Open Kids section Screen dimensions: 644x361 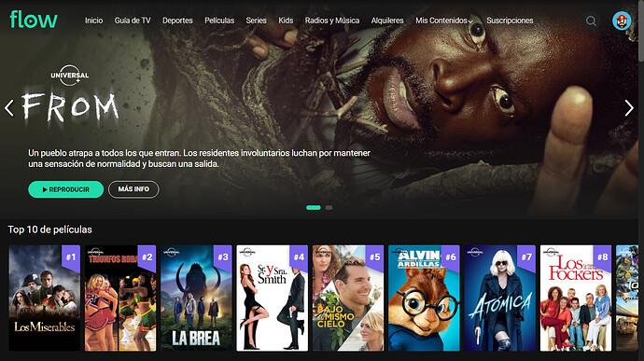pos(286,21)
